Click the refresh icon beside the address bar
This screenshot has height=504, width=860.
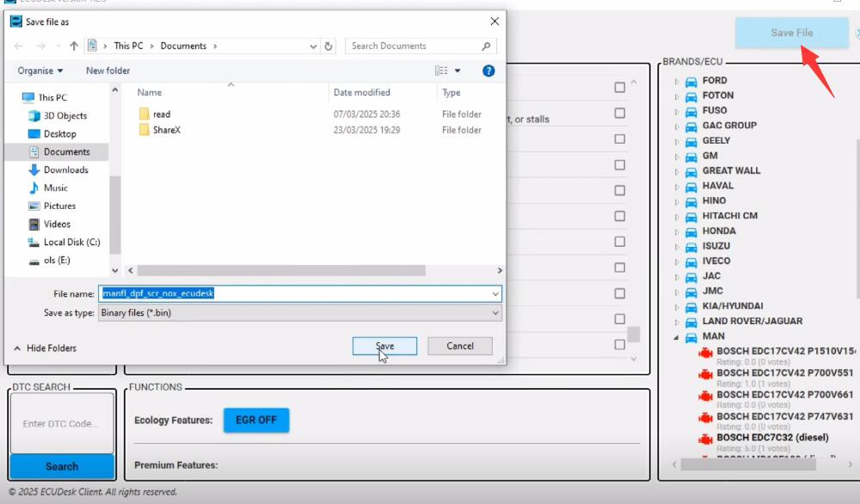point(328,46)
